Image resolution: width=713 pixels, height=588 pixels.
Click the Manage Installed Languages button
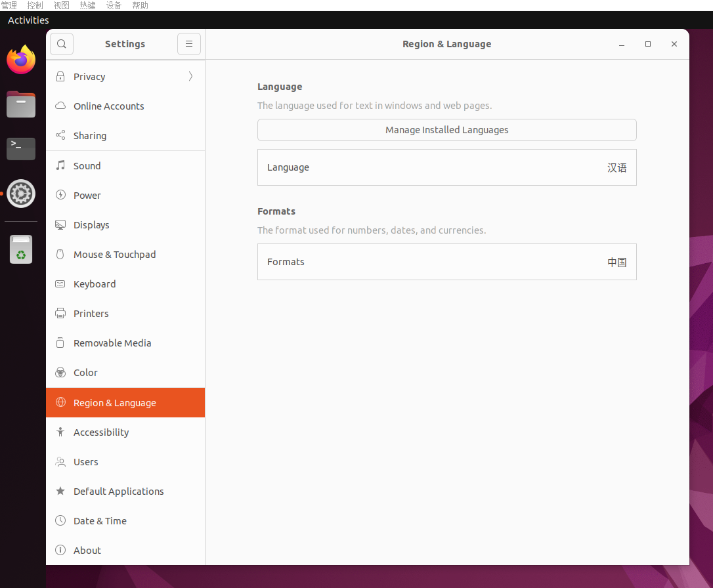pyautogui.click(x=446, y=130)
